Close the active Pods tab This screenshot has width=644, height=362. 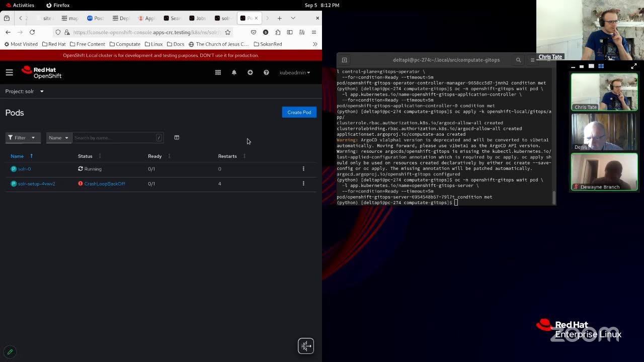coord(256,18)
